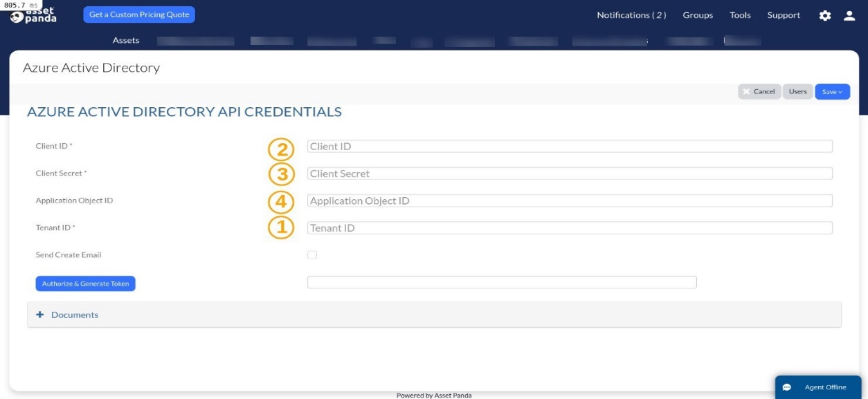Click Authorize & Generate Token

(x=85, y=284)
